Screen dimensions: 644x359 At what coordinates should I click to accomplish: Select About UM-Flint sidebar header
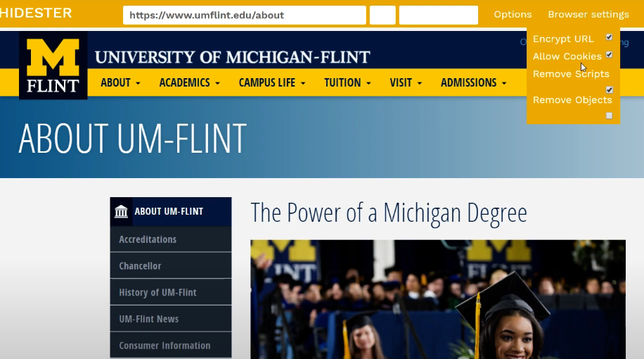point(171,211)
